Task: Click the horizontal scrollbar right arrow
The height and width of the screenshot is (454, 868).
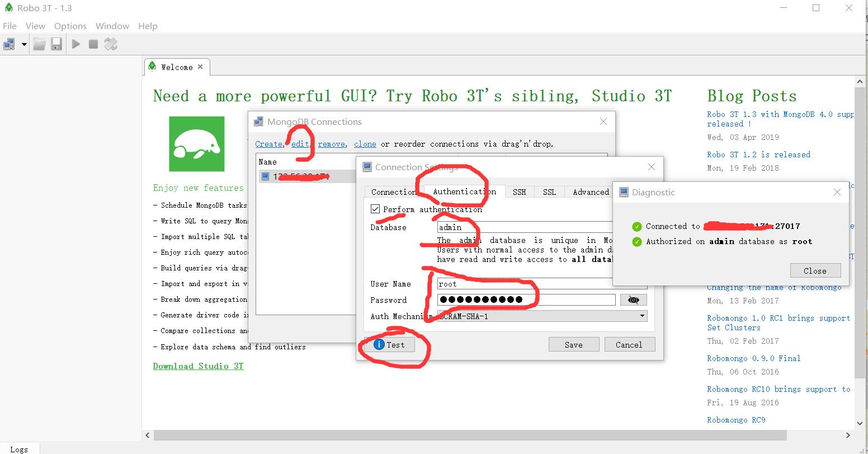Action: click(x=848, y=435)
